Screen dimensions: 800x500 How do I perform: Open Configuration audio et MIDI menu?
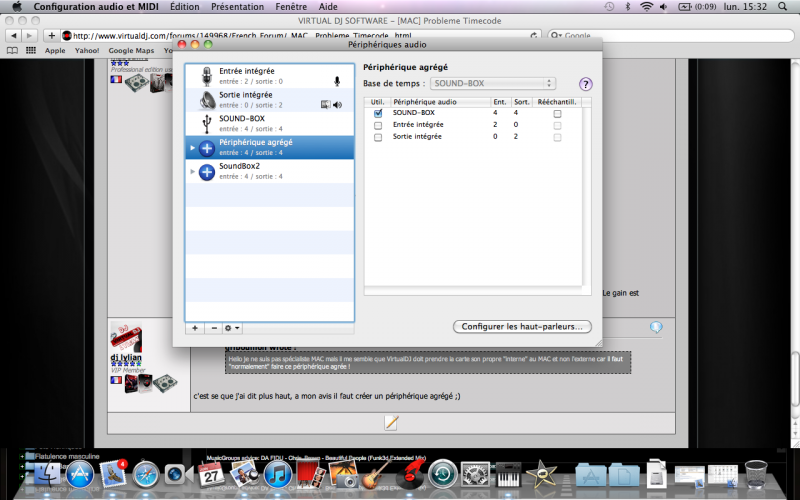click(96, 7)
